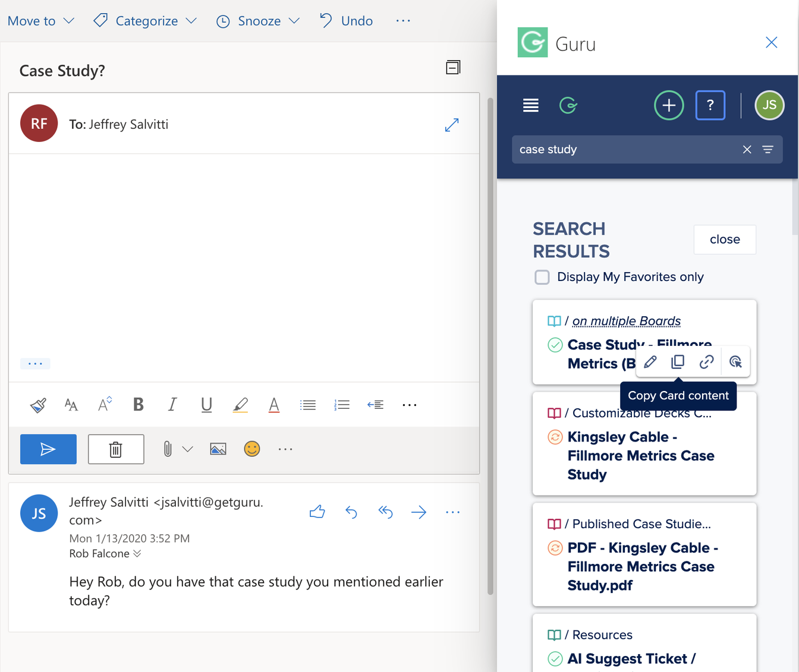Image resolution: width=799 pixels, height=672 pixels.
Task: Expand the attachment options chevron
Action: coord(188,449)
